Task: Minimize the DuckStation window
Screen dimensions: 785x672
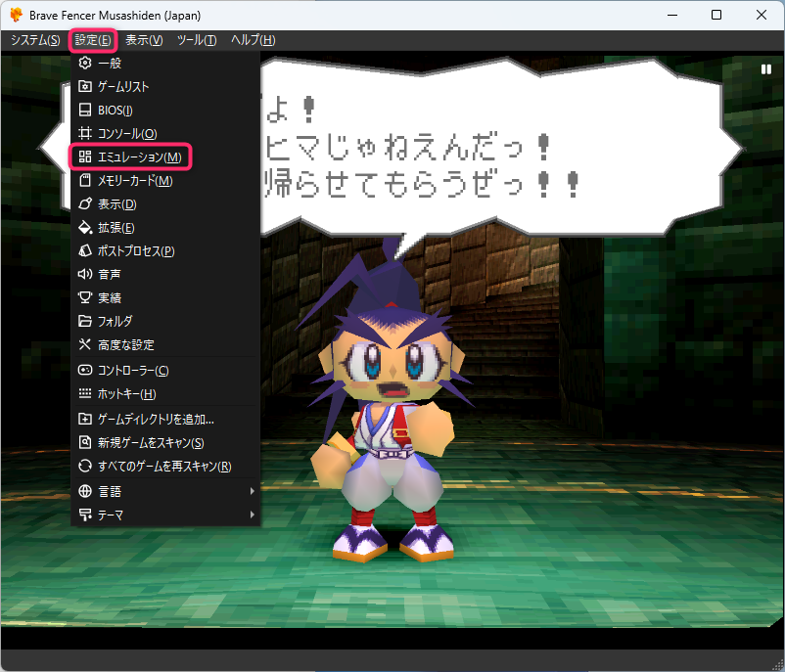Action: (x=672, y=15)
